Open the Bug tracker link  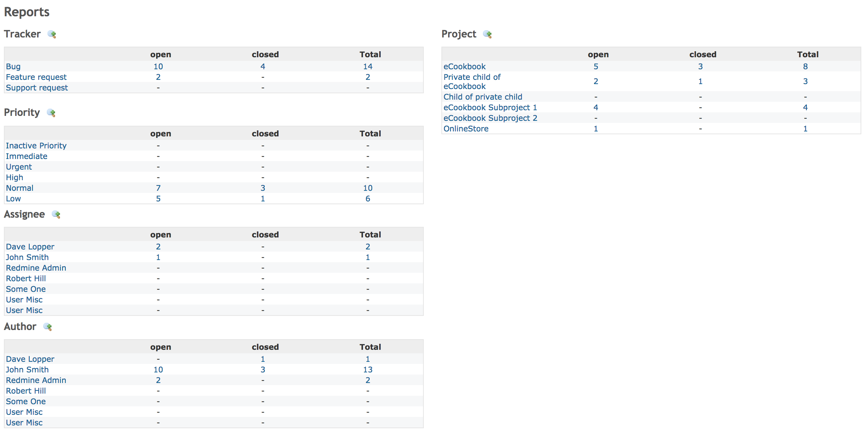click(x=13, y=66)
